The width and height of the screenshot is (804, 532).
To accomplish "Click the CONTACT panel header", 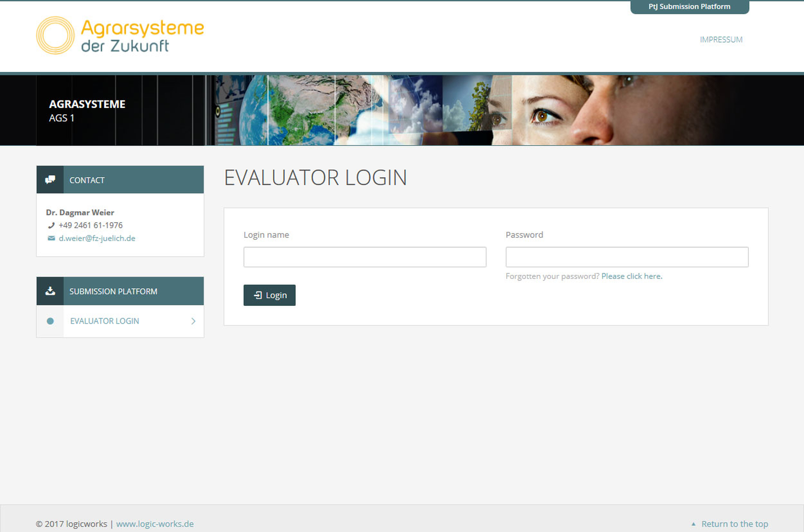I will pos(120,180).
